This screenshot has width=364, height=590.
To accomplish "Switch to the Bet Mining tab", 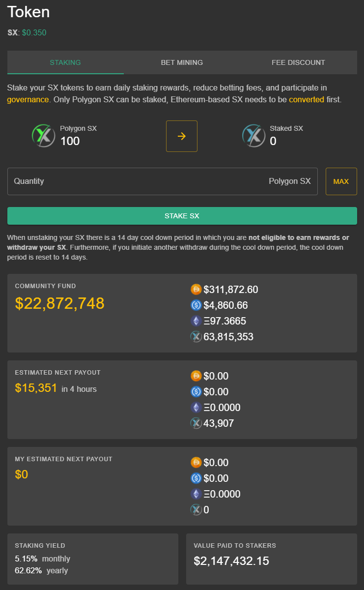I will (x=182, y=62).
